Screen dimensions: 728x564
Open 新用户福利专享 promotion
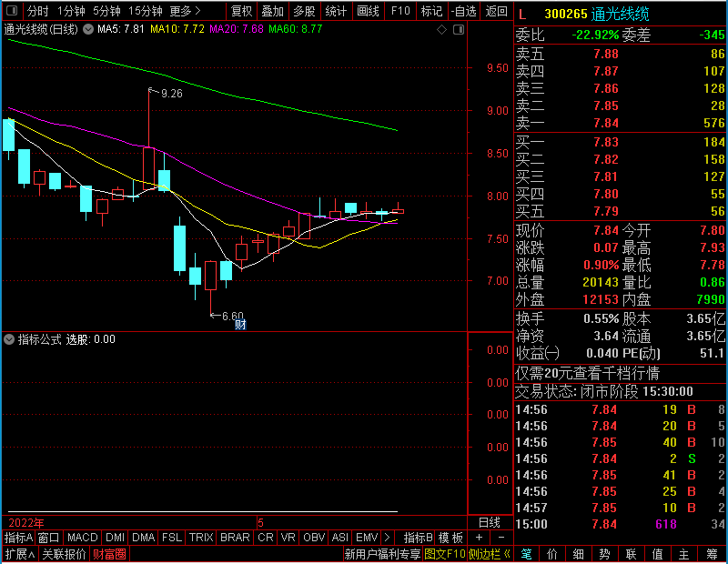[x=382, y=554]
